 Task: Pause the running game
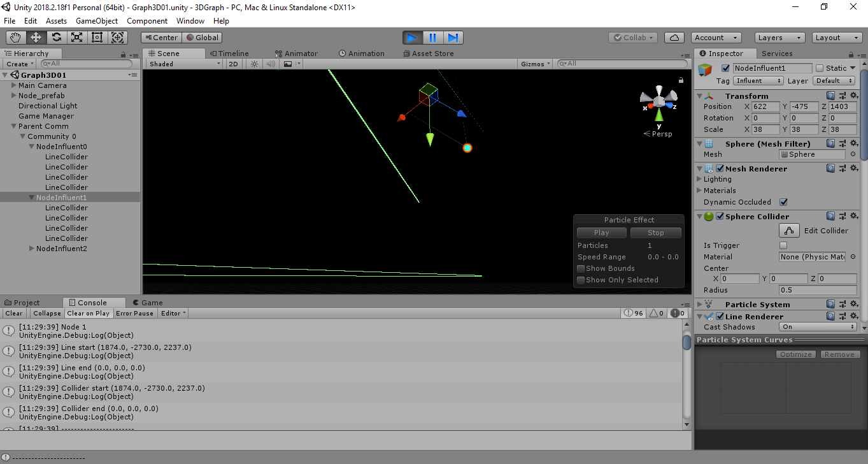[432, 38]
